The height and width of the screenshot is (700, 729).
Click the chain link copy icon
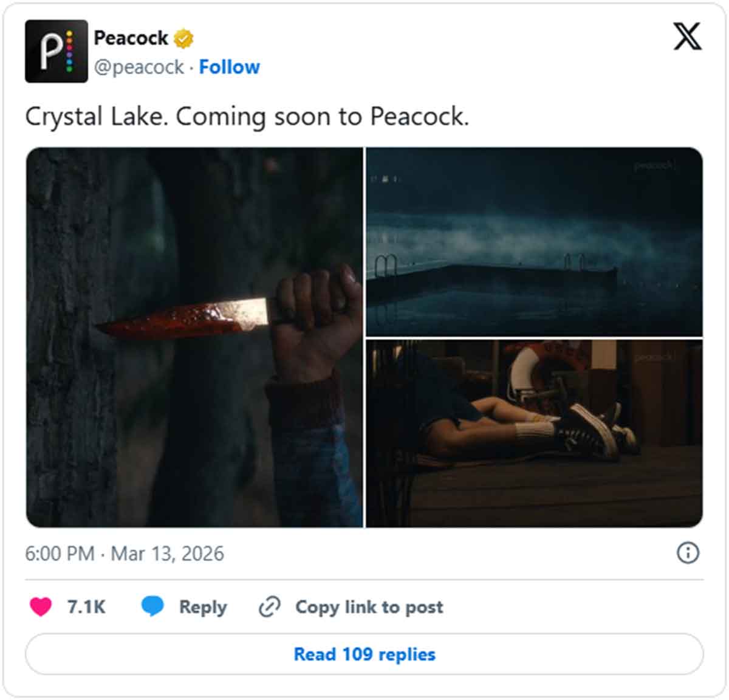tap(269, 606)
